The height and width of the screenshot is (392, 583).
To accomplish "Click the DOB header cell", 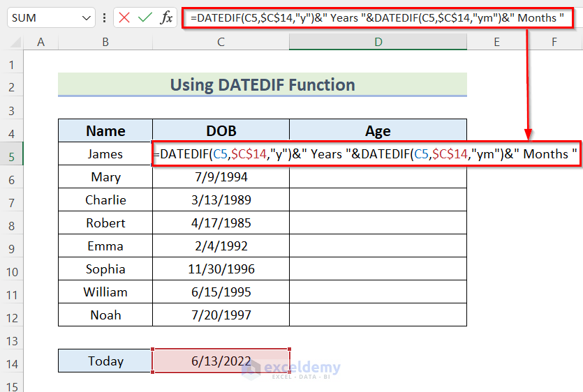I will tap(221, 131).
